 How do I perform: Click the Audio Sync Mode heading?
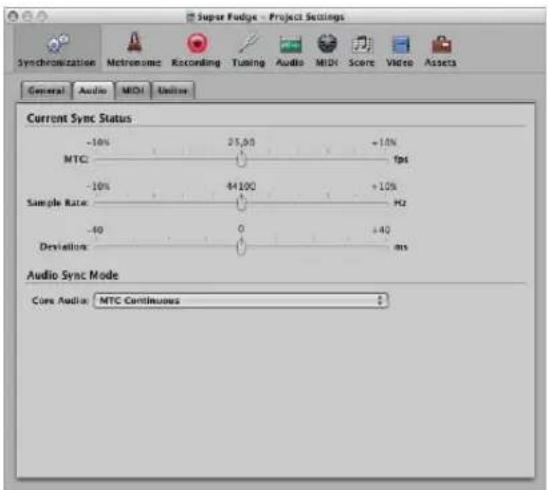[73, 275]
